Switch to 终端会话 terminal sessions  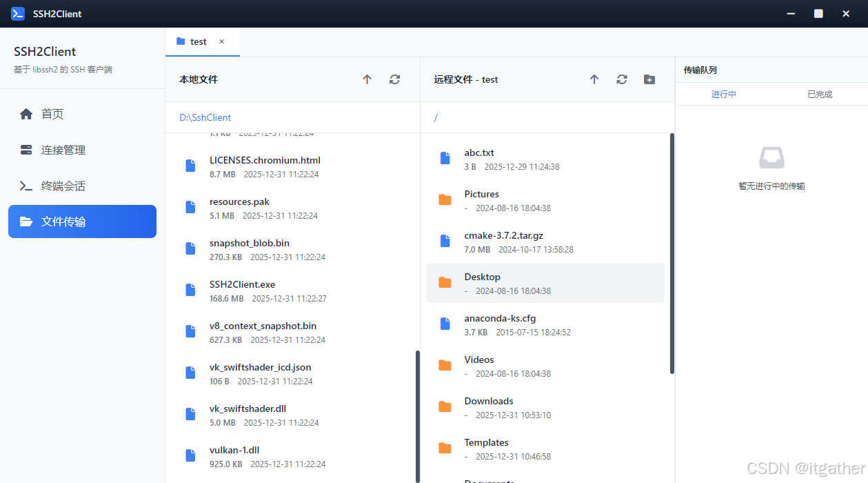82,186
